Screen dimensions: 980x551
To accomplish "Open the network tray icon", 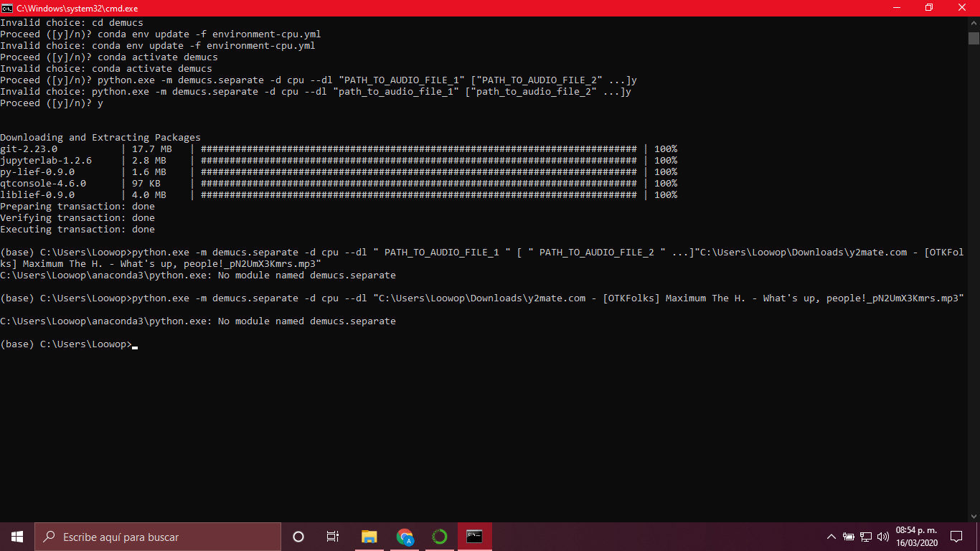I will point(866,537).
